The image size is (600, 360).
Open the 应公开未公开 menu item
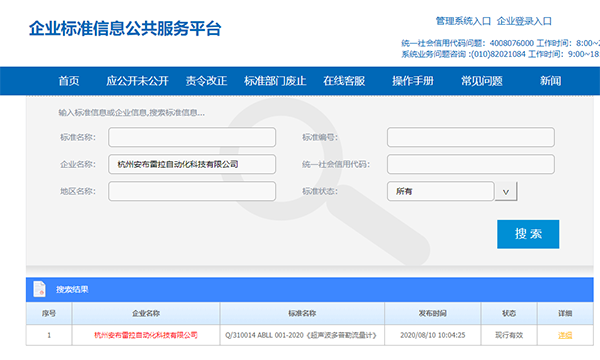click(x=137, y=81)
